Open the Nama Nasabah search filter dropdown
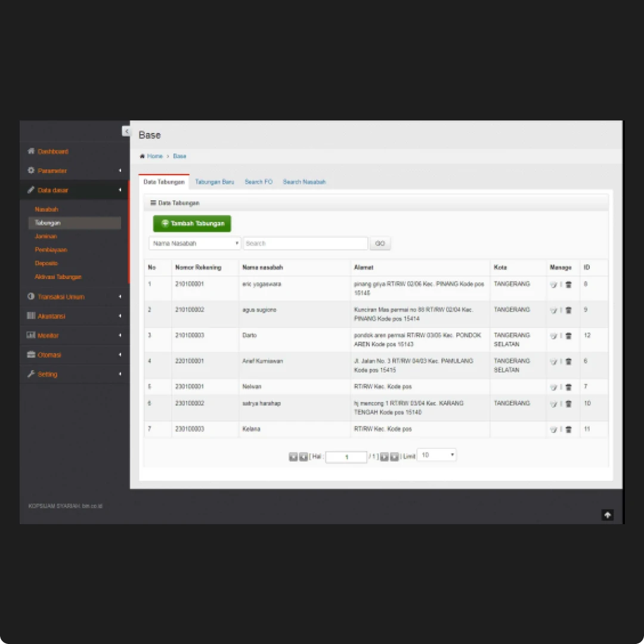 coord(194,243)
